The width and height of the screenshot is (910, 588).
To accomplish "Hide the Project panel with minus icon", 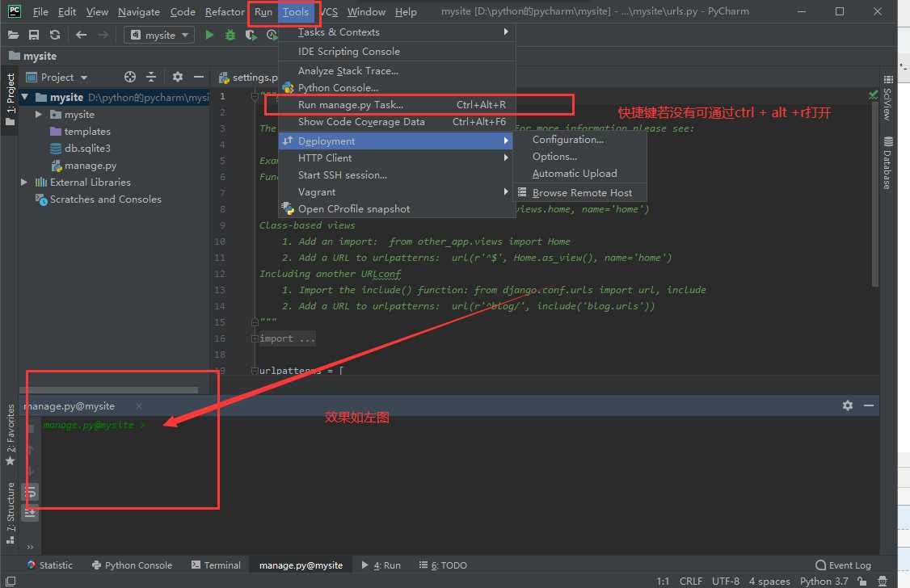I will 199,77.
